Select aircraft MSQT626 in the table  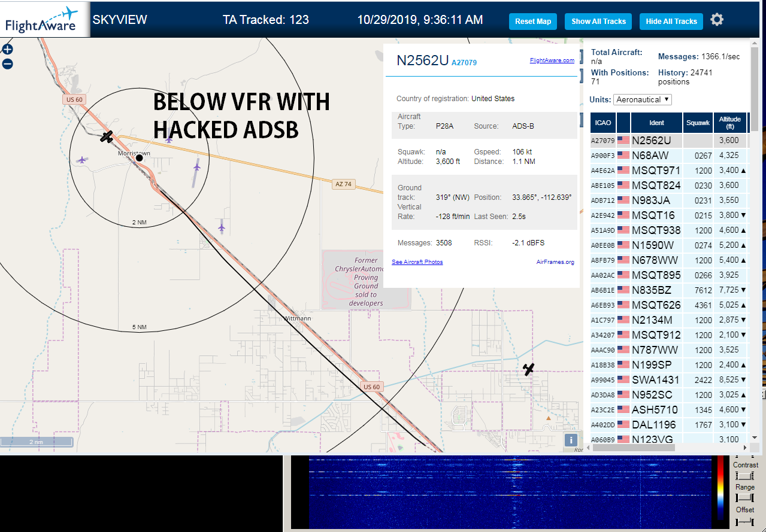[x=669, y=305]
